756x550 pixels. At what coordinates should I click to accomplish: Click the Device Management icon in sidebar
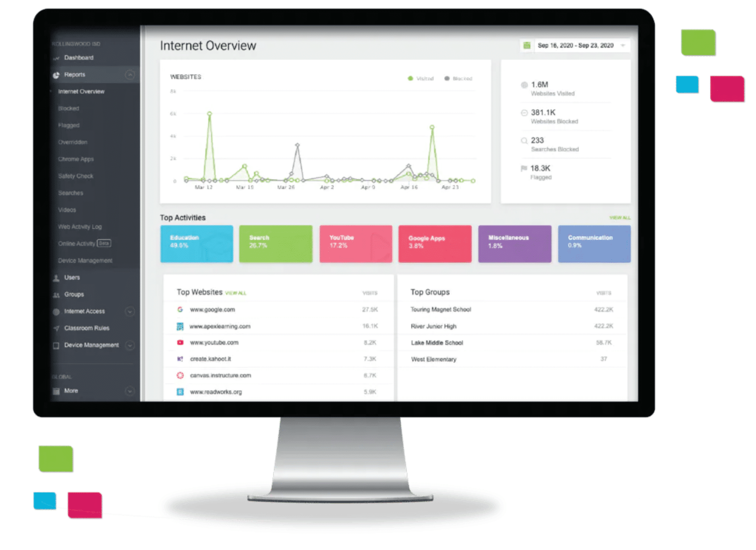[x=49, y=347]
